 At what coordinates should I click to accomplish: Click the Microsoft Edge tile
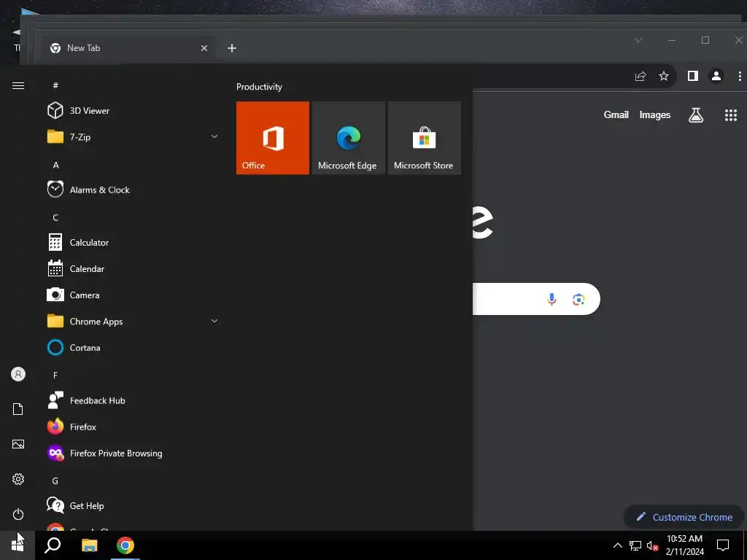point(348,138)
